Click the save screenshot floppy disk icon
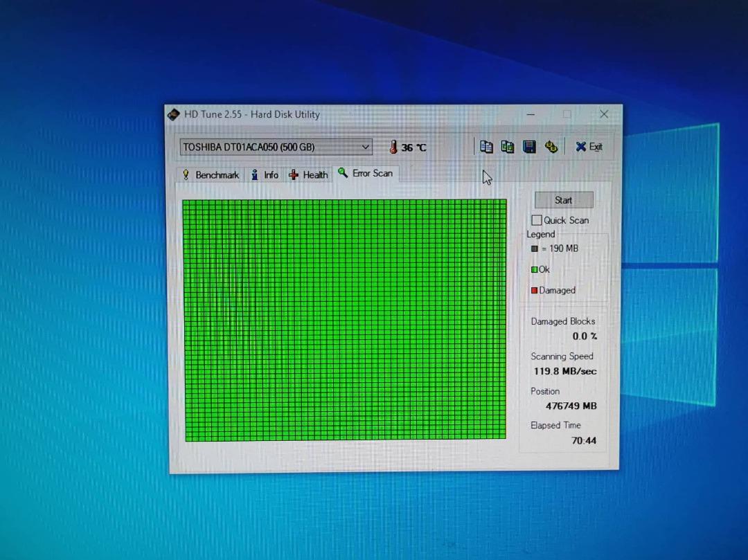The image size is (748, 560). pyautogui.click(x=529, y=147)
